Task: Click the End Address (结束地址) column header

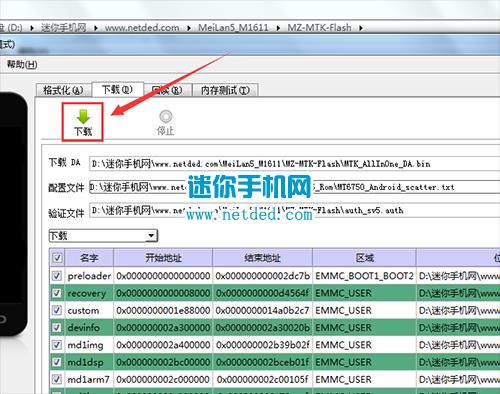Action: pos(262,258)
